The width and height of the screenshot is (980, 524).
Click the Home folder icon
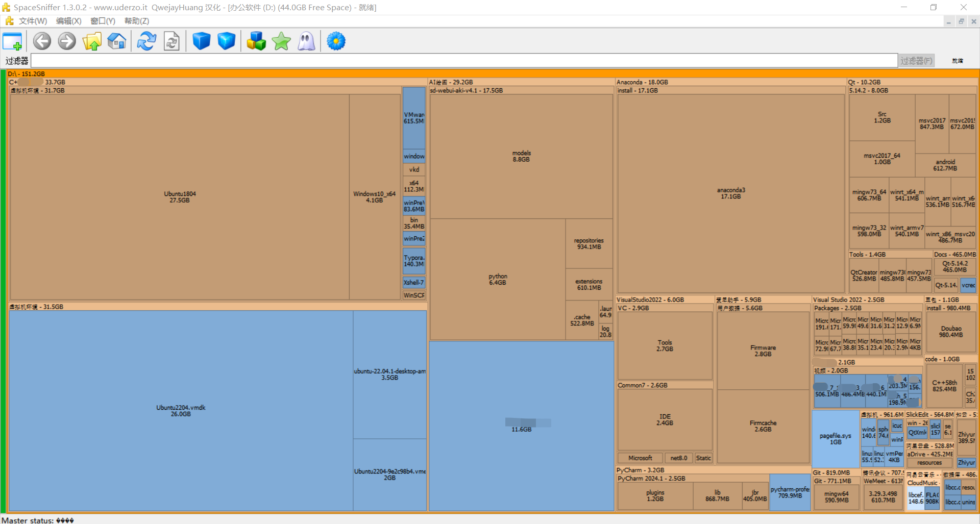point(117,41)
